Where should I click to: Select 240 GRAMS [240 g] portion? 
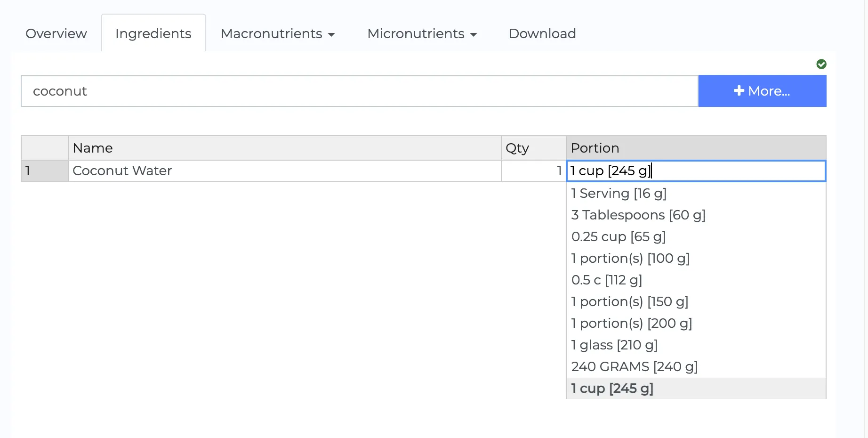point(634,366)
